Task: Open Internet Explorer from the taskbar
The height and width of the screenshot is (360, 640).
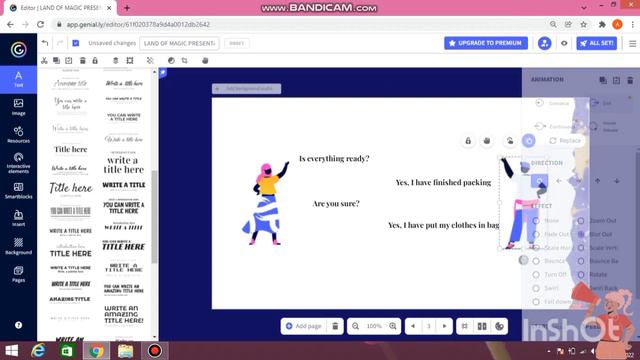Action: tap(38, 351)
